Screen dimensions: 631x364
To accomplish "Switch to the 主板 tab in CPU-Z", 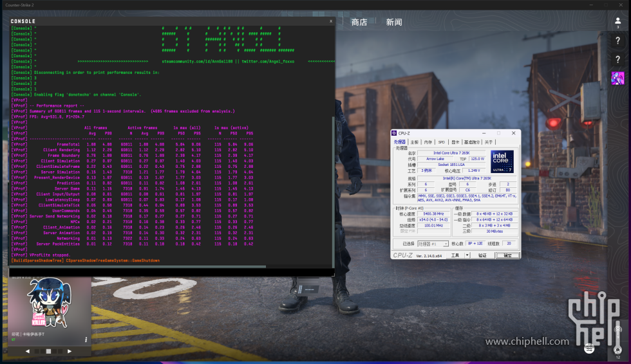I will [414, 142].
